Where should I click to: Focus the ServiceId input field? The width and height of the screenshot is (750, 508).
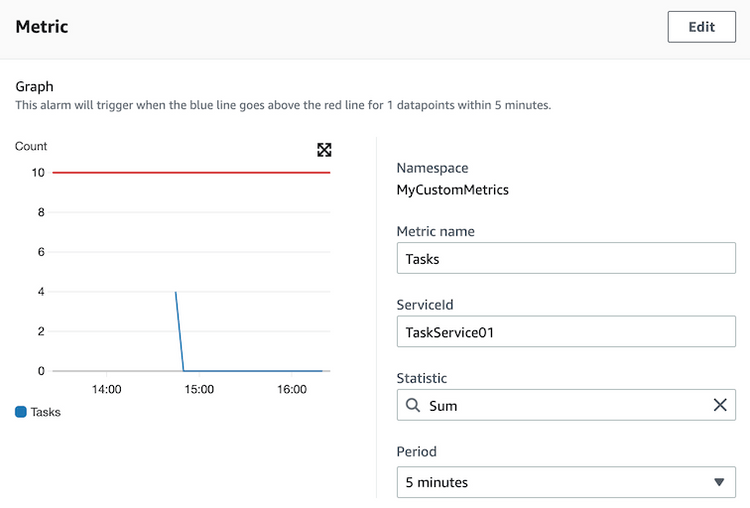(566, 331)
